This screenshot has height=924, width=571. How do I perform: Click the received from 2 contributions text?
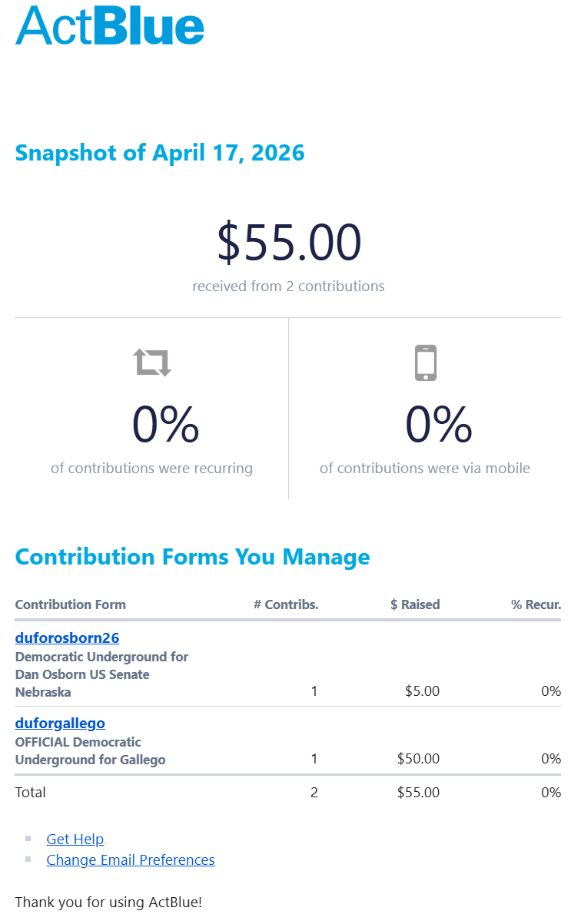click(288, 286)
